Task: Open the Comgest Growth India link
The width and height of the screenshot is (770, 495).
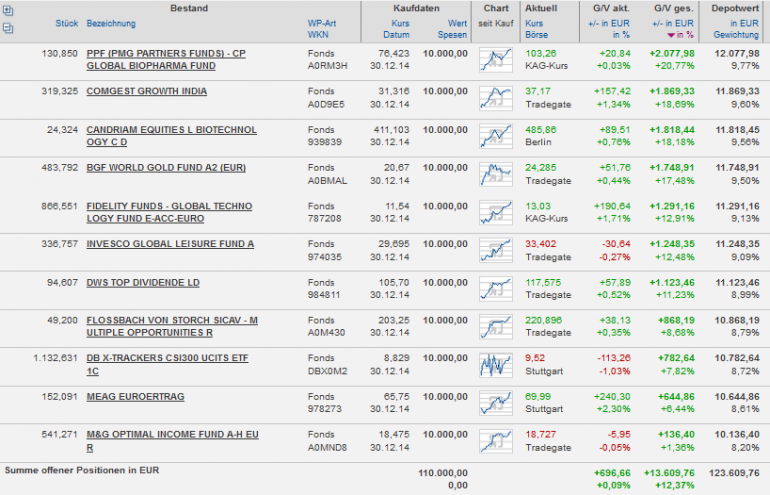Action: tap(146, 91)
